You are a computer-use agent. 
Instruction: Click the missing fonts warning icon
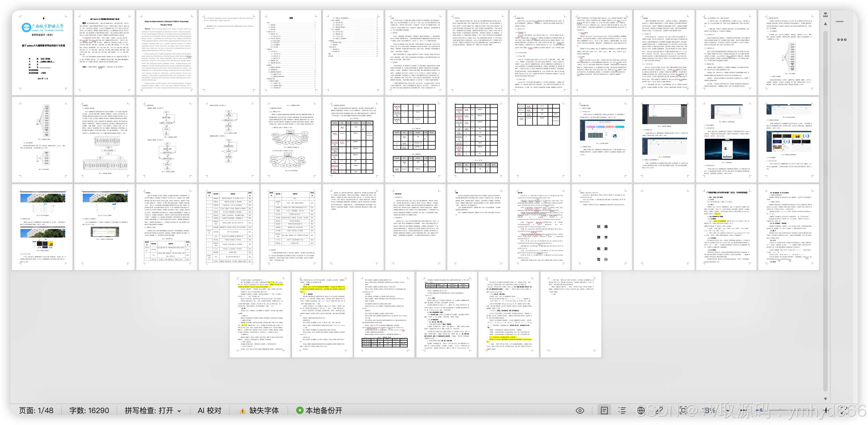pyautogui.click(x=242, y=411)
